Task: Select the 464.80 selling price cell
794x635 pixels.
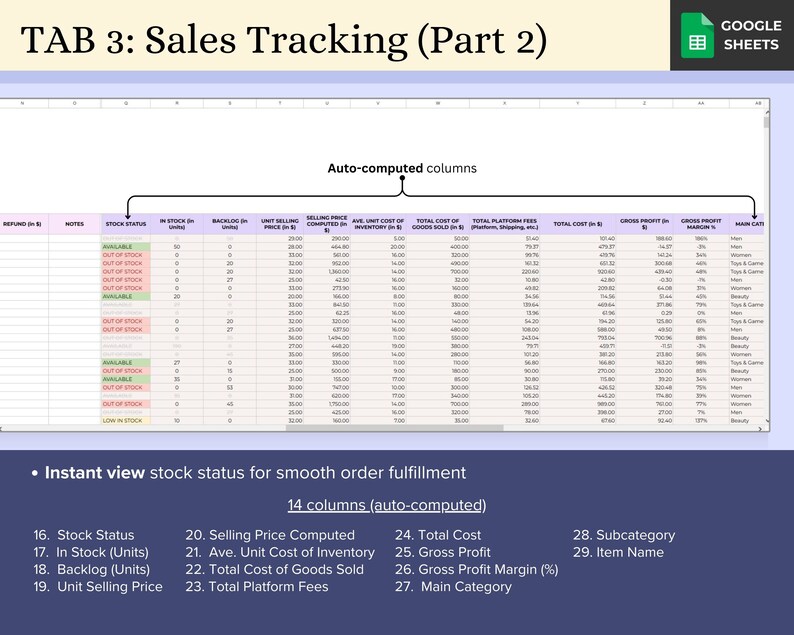Action: tap(327, 247)
